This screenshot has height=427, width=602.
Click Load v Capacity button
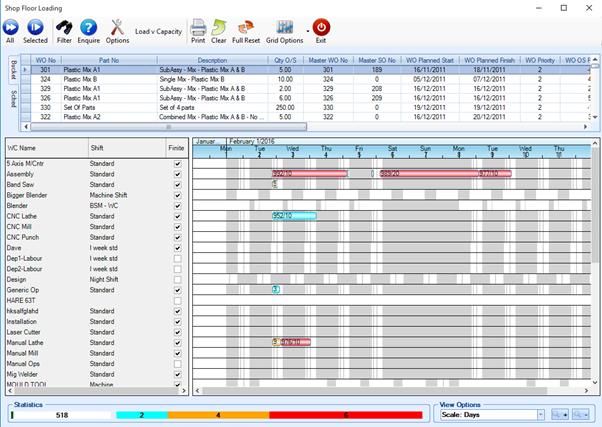[156, 32]
